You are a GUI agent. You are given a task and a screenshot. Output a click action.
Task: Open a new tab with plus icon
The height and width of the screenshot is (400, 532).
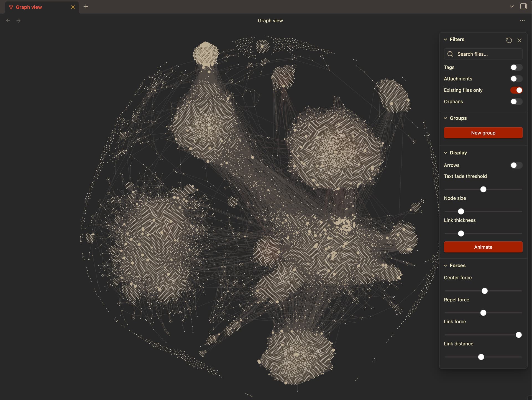coord(86,7)
